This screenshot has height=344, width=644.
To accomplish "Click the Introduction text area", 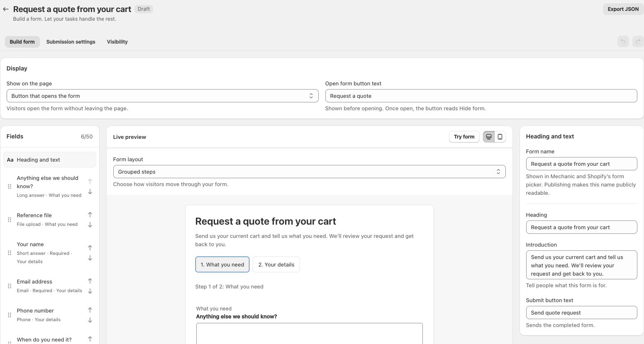I will (581, 265).
